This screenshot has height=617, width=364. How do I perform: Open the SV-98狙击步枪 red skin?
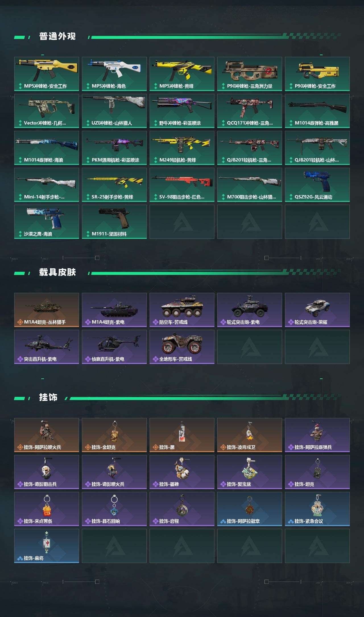(182, 185)
